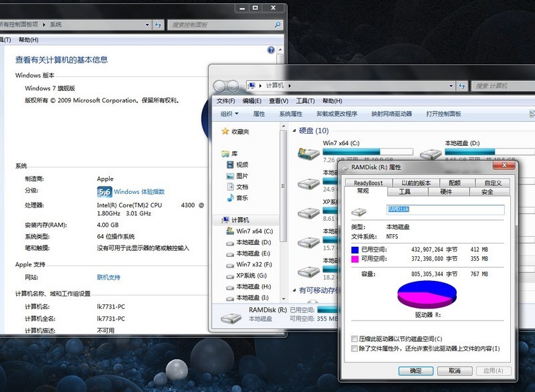Click refresh icon beside Computer address bar

coord(461,86)
